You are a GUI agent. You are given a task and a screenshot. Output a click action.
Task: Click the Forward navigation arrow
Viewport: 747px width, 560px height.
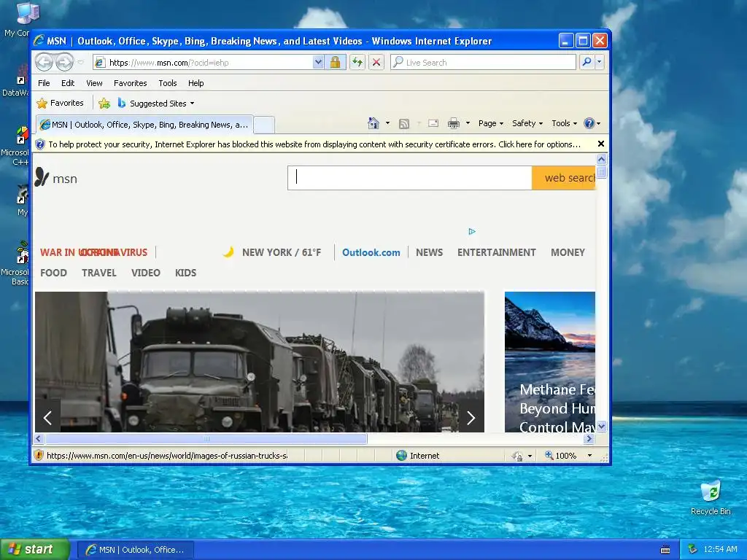(x=65, y=62)
